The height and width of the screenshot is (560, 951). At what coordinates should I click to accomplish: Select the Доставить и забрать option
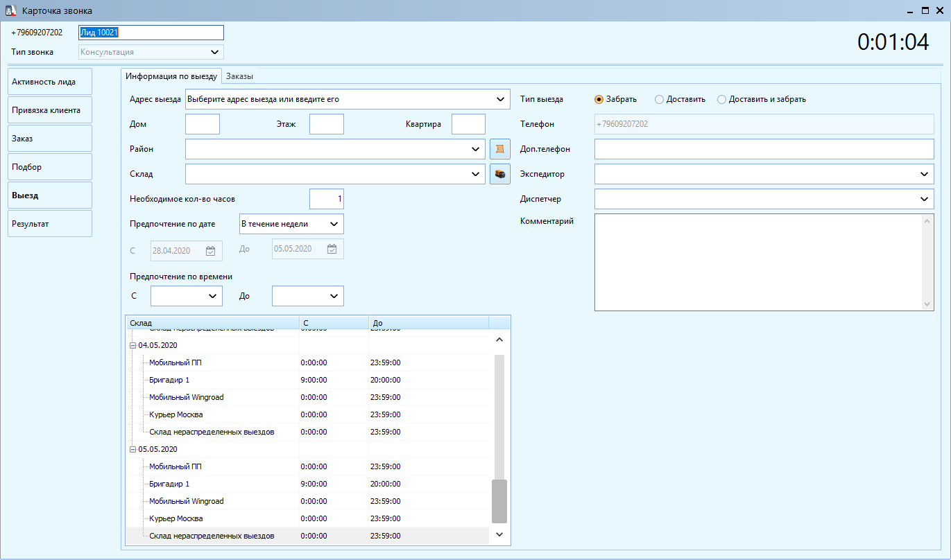(721, 99)
